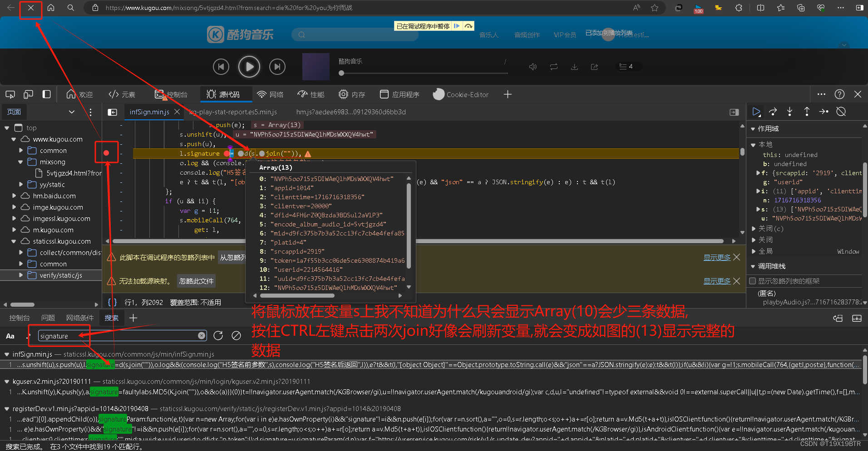Hide the debugger sidebar pane
Viewport: 868px width, 451px height.
(734, 112)
